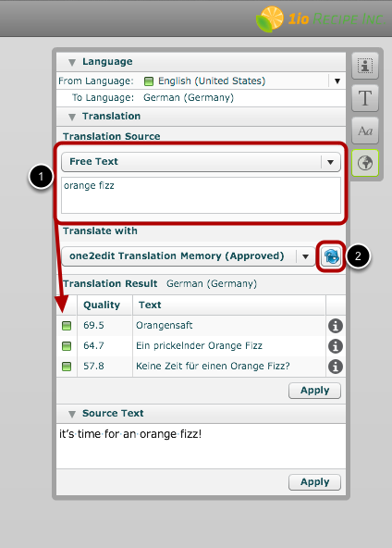
Task: Select the green status box for the 57.8 result
Action: [67, 367]
